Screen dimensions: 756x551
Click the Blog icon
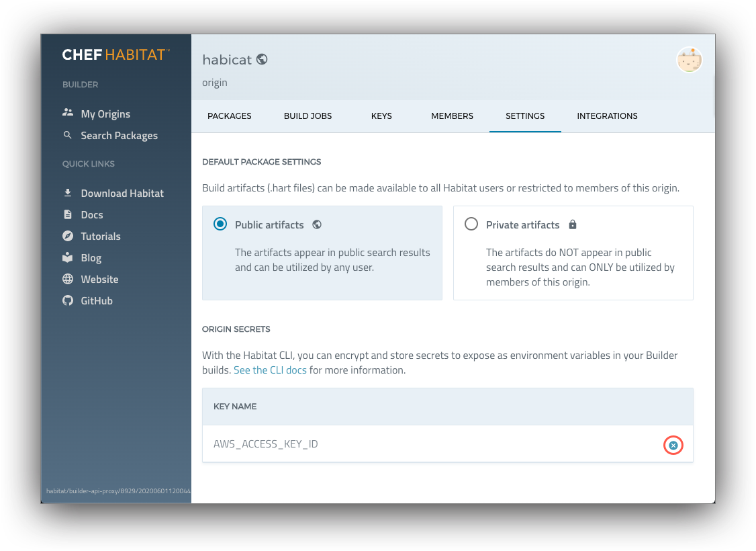[x=67, y=257]
